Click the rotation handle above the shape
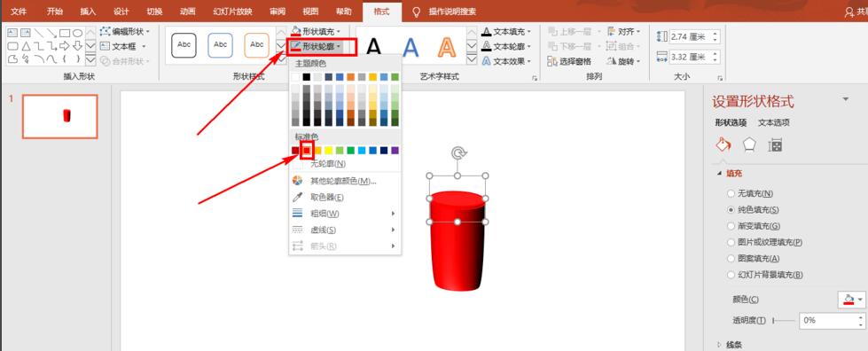 [x=457, y=152]
